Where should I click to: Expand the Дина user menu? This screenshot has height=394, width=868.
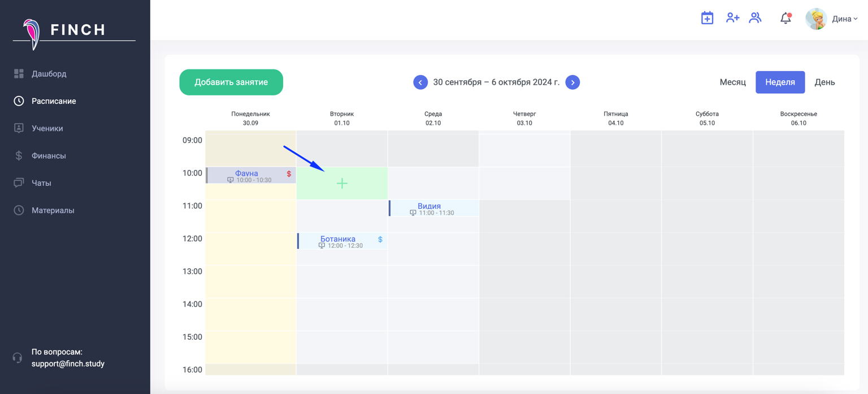pos(845,19)
